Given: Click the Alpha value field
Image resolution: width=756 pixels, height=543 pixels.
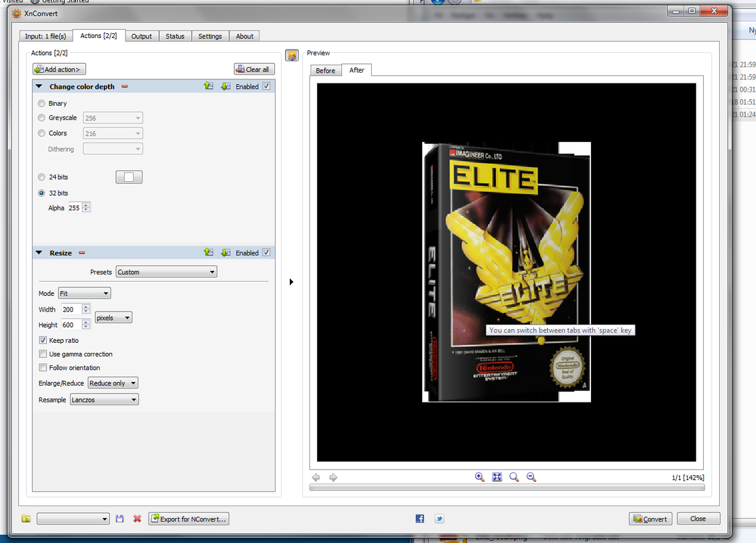Looking at the screenshot, I should coord(75,208).
